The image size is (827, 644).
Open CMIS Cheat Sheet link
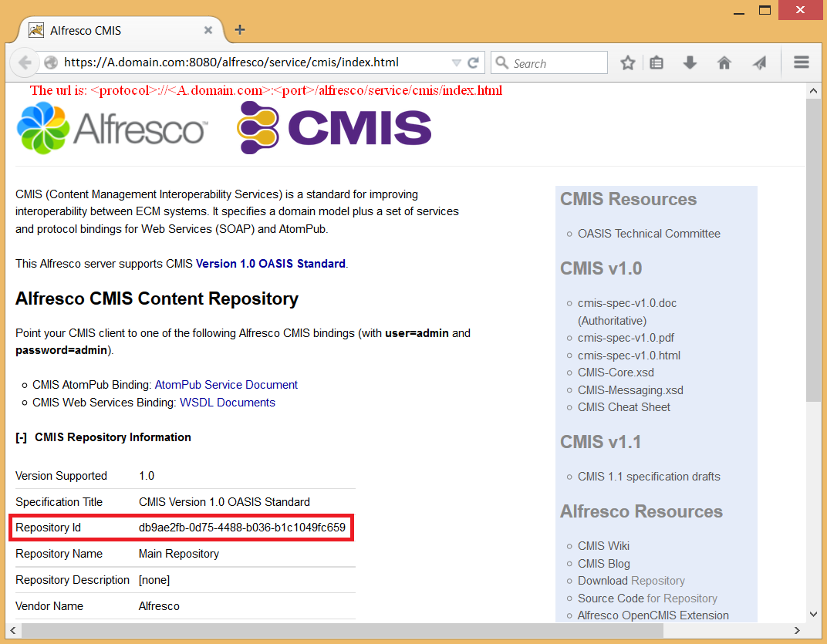pyautogui.click(x=623, y=407)
